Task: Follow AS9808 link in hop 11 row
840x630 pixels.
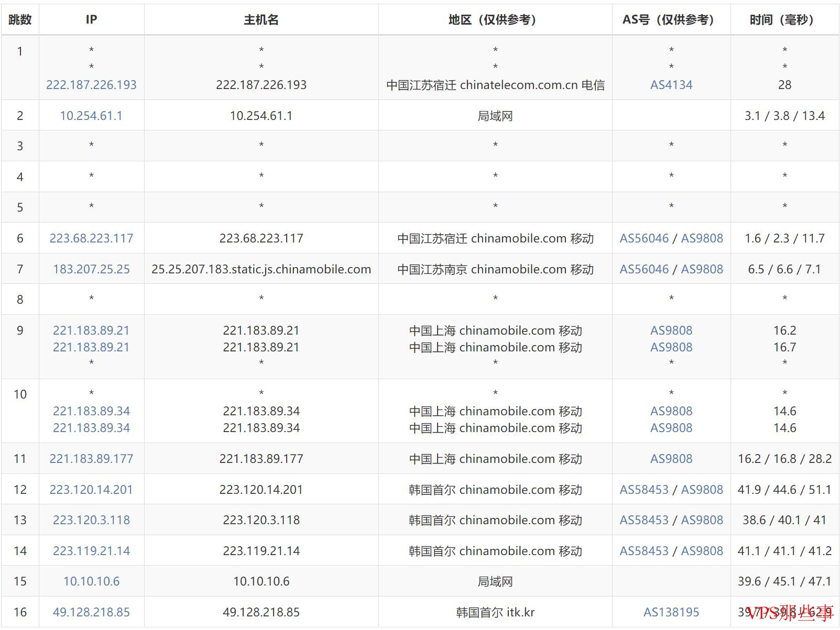Action: pyautogui.click(x=671, y=459)
